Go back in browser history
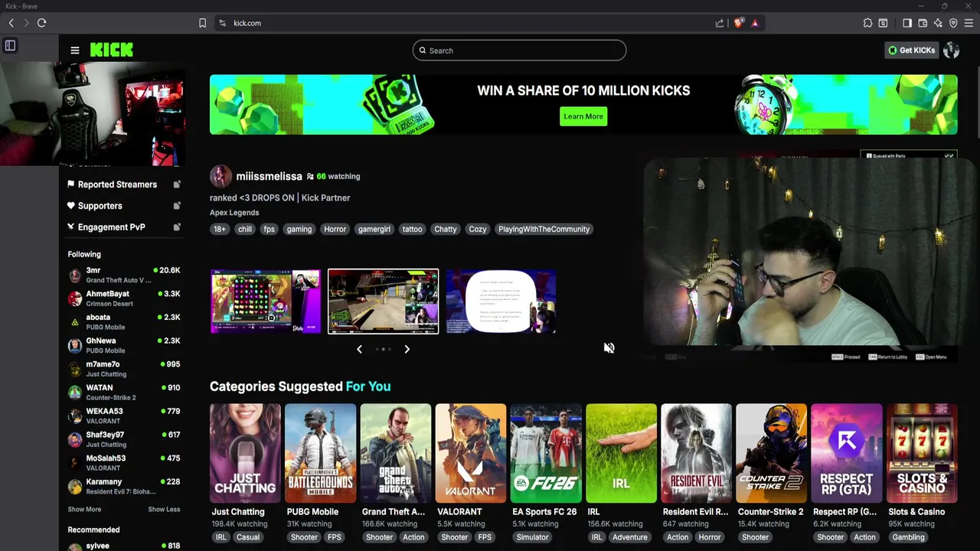This screenshot has height=551, width=980. click(x=11, y=23)
